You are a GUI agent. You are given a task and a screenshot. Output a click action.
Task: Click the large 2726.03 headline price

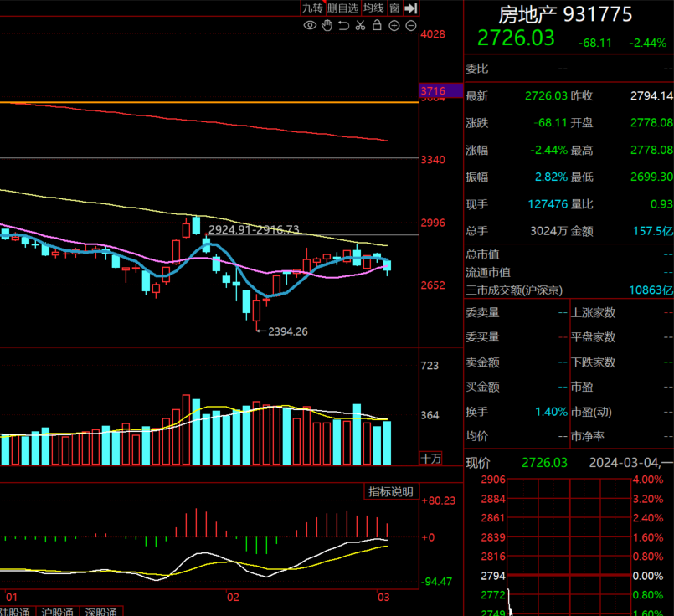pyautogui.click(x=516, y=38)
